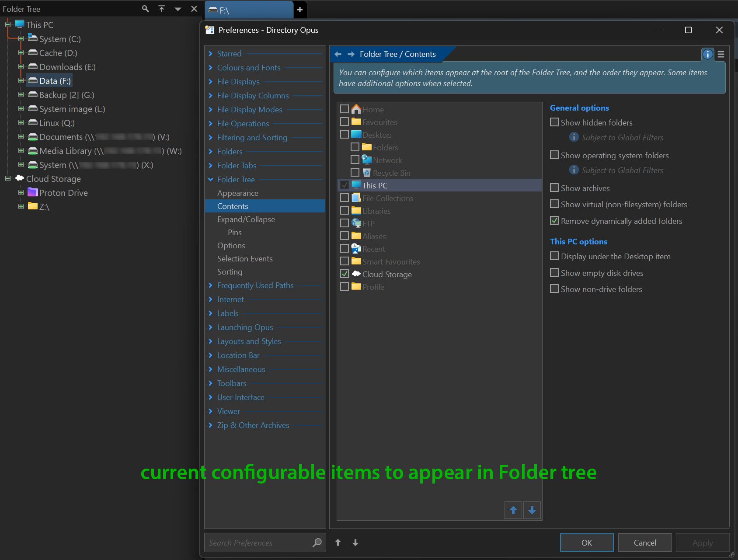Viewport: 738px width, 560px height.
Task: Enable Show empty disk drives
Action: point(554,273)
